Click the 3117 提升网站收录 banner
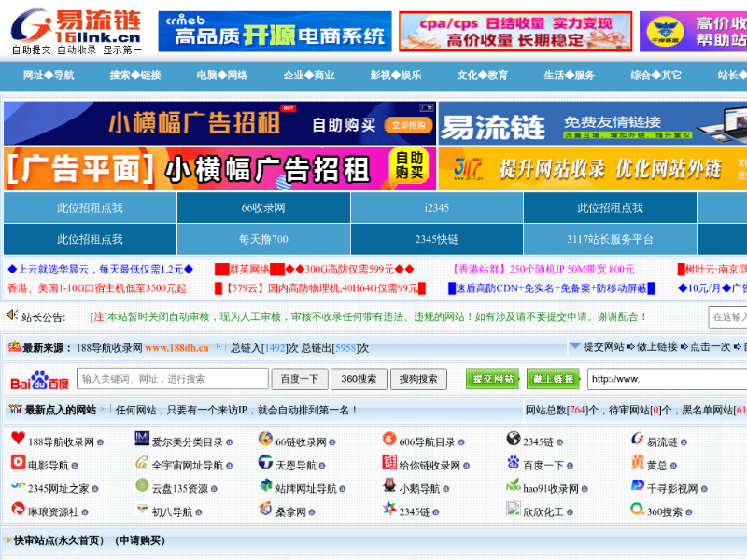 coord(592,169)
